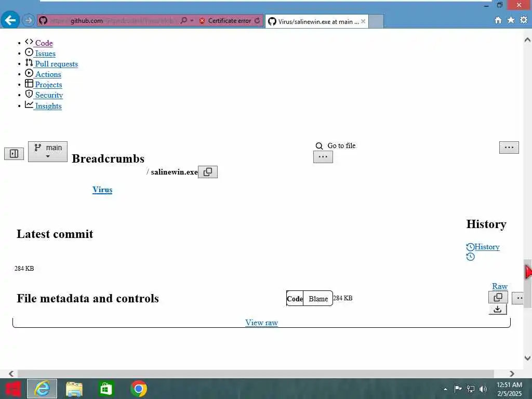Click the page refresh icon
532x399 pixels.
pos(258,21)
